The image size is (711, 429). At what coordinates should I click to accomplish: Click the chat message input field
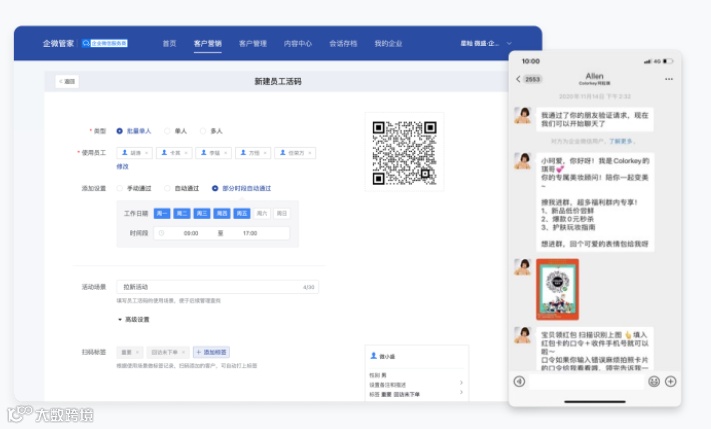point(587,382)
